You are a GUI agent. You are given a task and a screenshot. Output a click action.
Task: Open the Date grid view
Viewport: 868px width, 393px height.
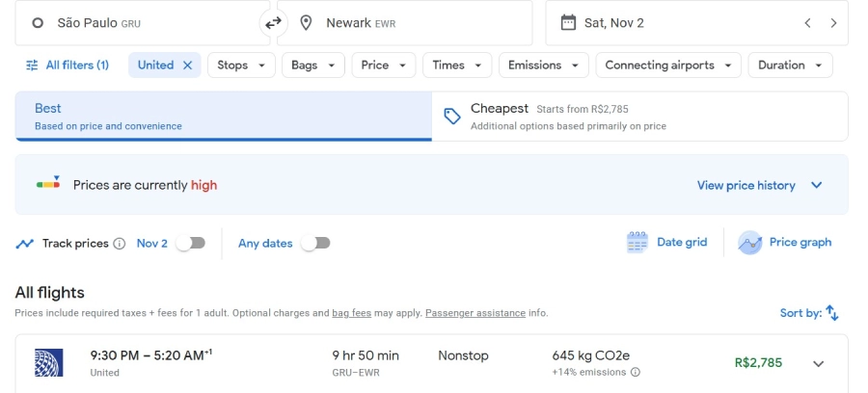click(667, 243)
